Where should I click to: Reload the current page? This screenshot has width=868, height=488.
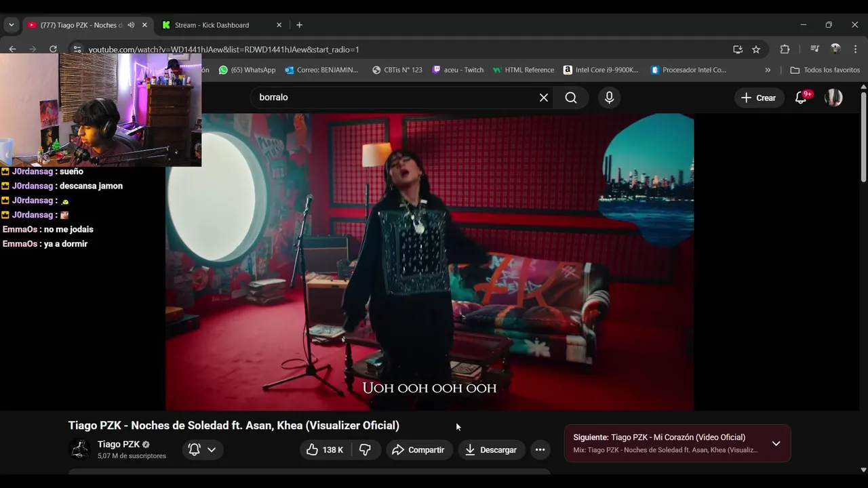coord(53,49)
